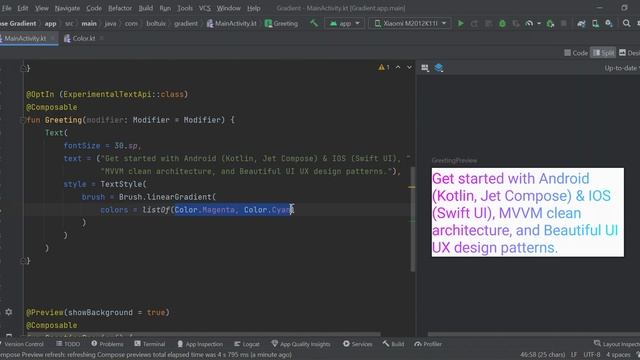Click the interactive preview mode icon
The image size is (640, 360).
point(425,68)
